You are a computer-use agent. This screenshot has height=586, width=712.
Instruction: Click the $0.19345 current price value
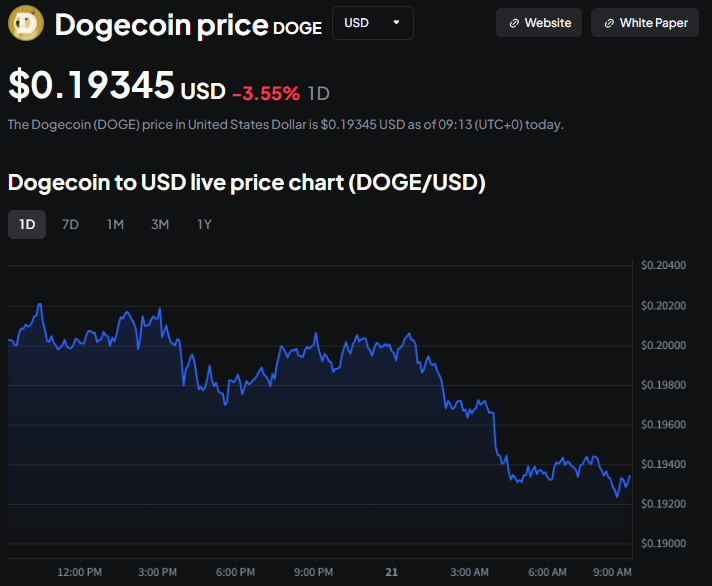(x=92, y=85)
